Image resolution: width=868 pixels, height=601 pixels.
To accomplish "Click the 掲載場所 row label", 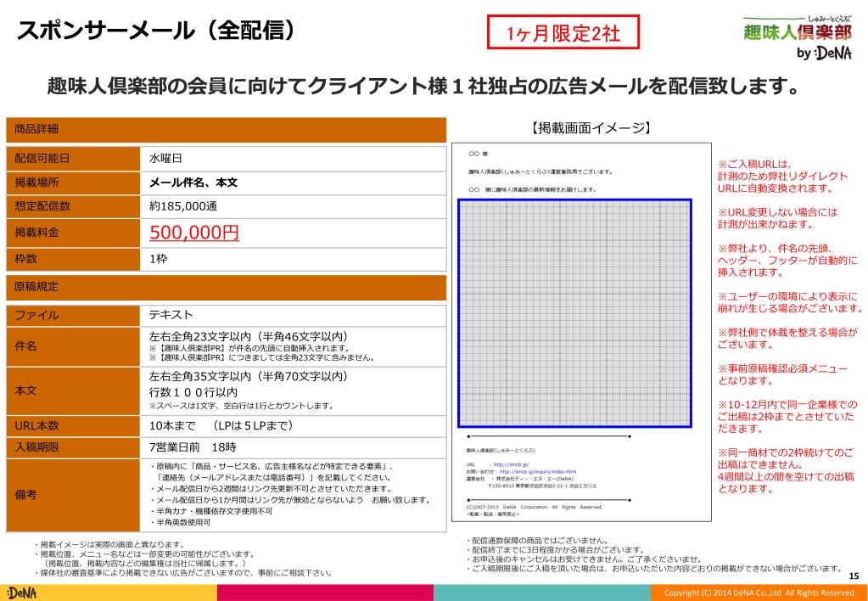I will tap(73, 183).
